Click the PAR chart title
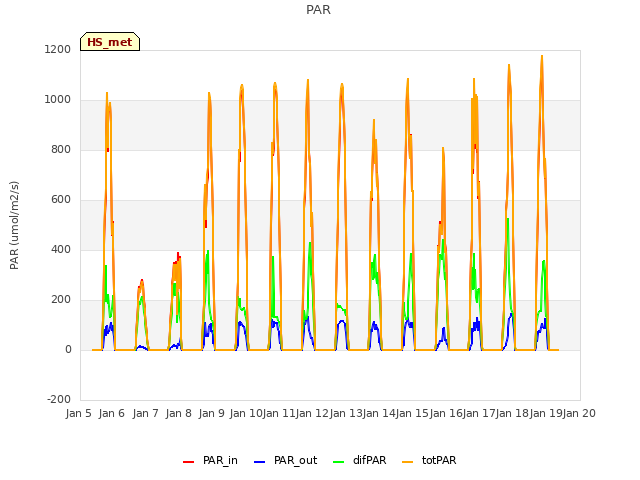Image resolution: width=640 pixels, height=480 pixels. [318, 10]
